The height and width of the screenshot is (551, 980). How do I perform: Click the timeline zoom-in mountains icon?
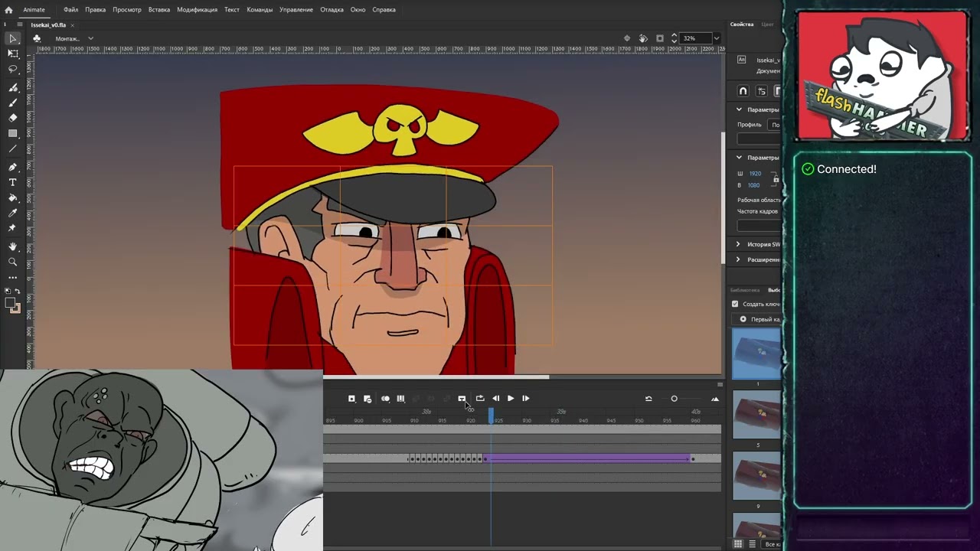click(x=715, y=399)
